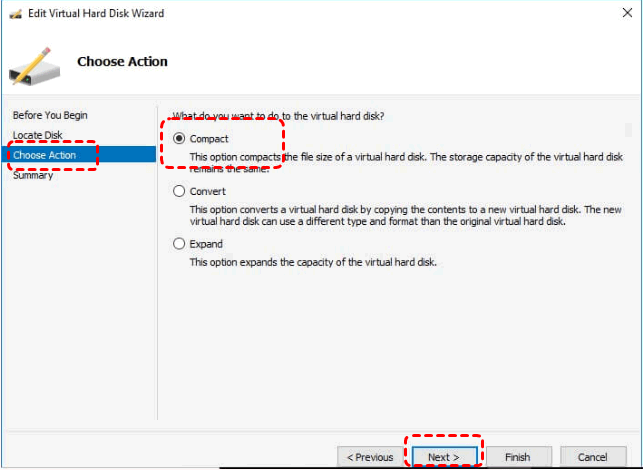
Task: Click the Expand option description text
Action: 313,262
